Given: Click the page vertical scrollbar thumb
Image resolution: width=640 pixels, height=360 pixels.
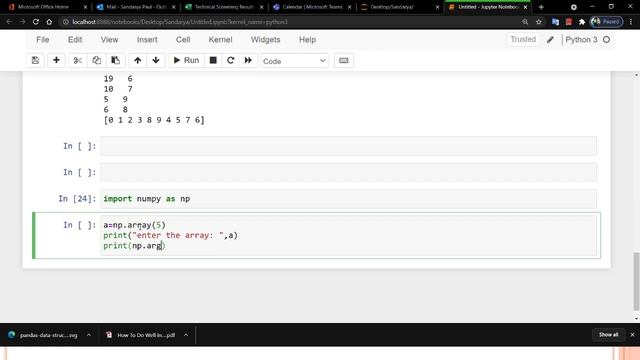Looking at the screenshot, I should [636, 282].
